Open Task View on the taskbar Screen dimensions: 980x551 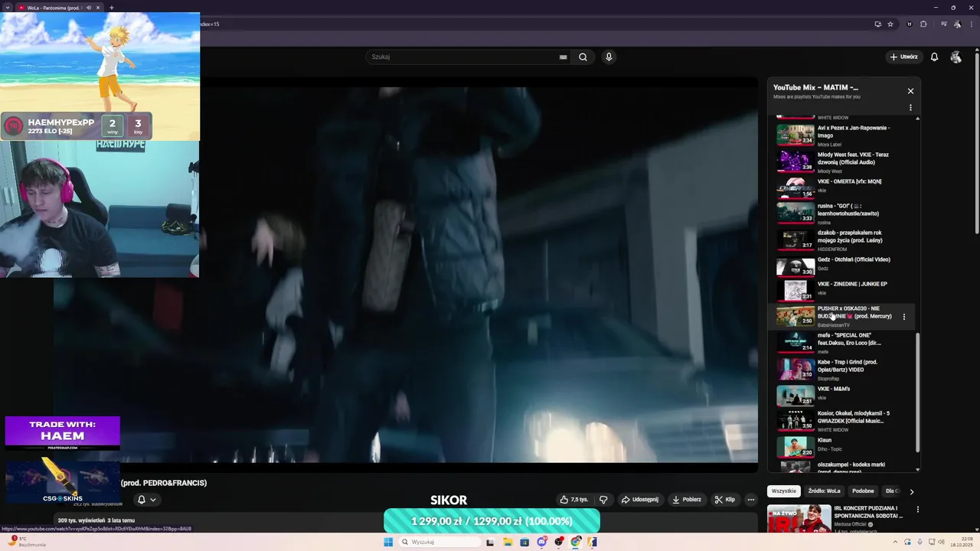490,542
